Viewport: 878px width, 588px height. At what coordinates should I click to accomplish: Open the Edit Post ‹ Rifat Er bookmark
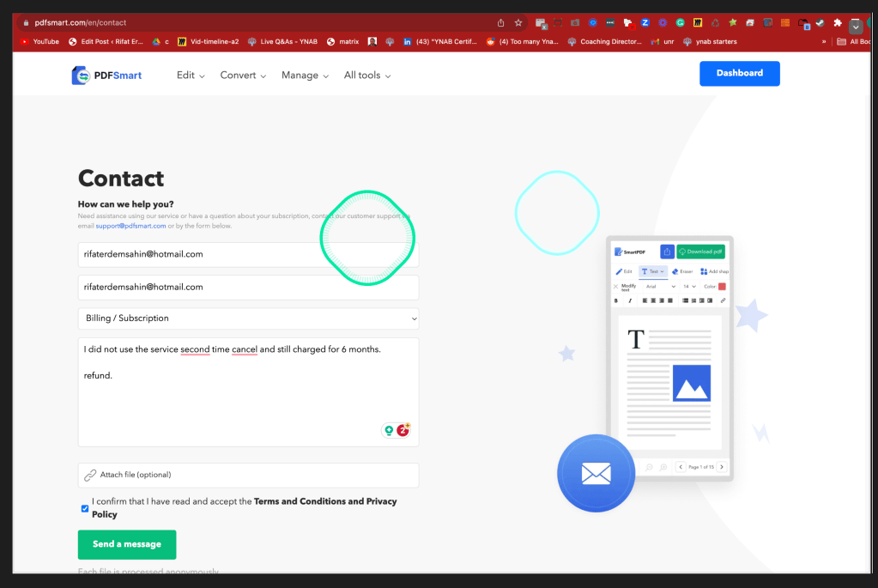coord(106,41)
